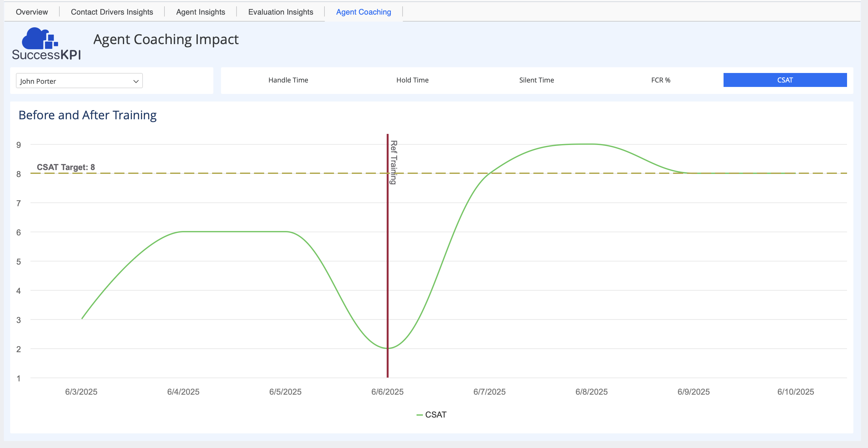Click the green CSAT legend line swatch
868x448 pixels.
(419, 415)
